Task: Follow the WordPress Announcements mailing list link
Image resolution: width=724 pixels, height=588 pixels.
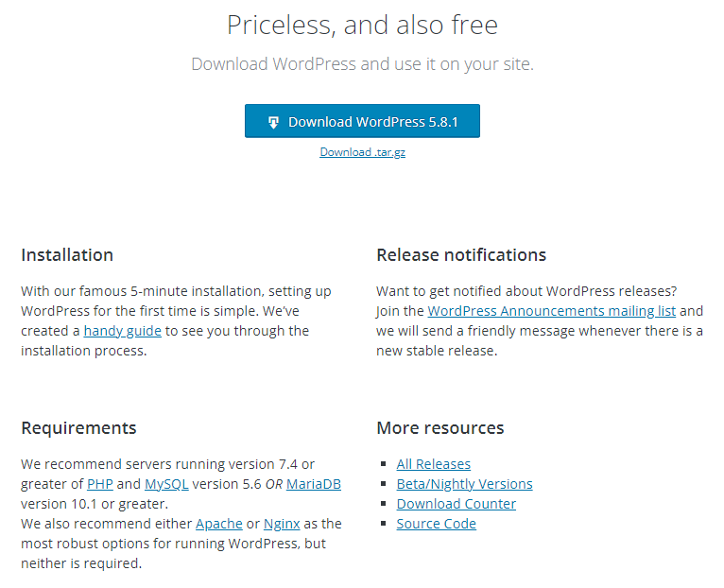Action: pos(552,311)
